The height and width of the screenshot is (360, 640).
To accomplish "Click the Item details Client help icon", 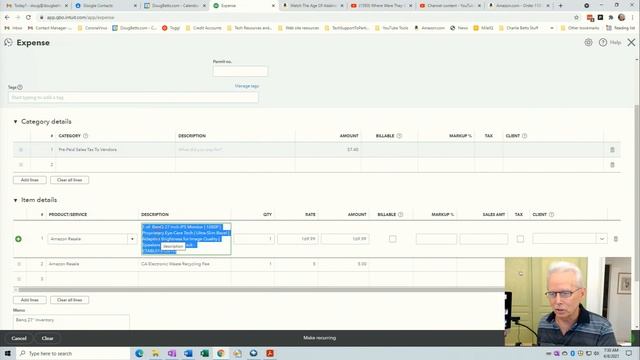I will tap(551, 215).
